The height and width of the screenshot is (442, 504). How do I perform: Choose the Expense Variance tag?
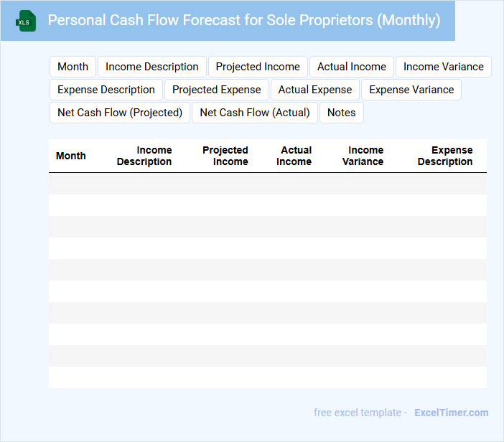tap(411, 90)
